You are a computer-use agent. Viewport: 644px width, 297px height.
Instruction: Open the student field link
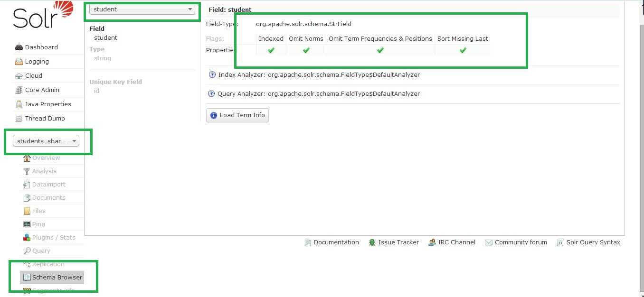(x=105, y=37)
